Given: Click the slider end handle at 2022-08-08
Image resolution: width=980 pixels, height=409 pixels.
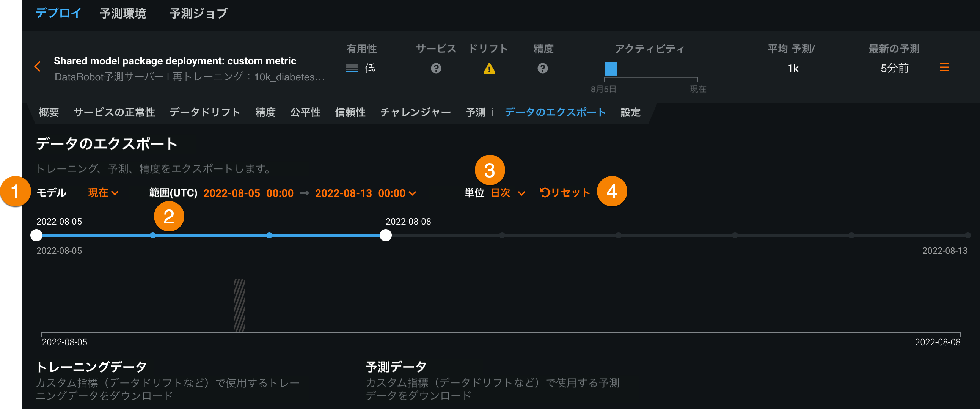Looking at the screenshot, I should (385, 235).
